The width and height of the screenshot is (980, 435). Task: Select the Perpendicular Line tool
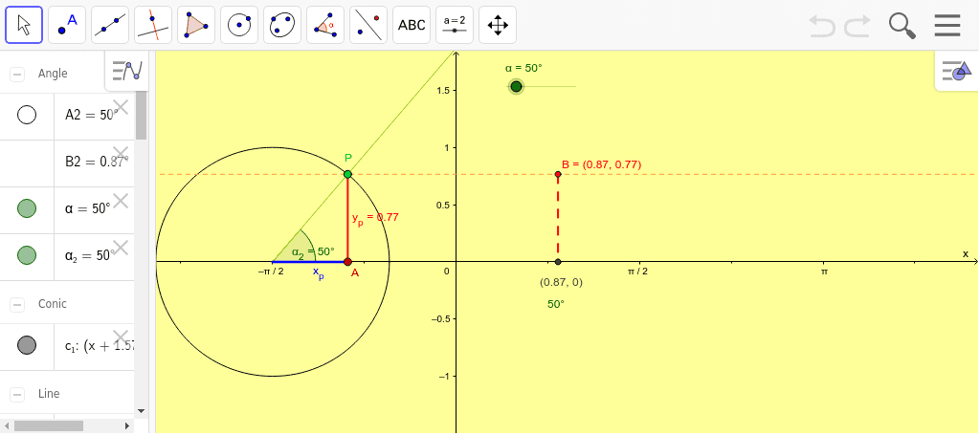(x=153, y=25)
